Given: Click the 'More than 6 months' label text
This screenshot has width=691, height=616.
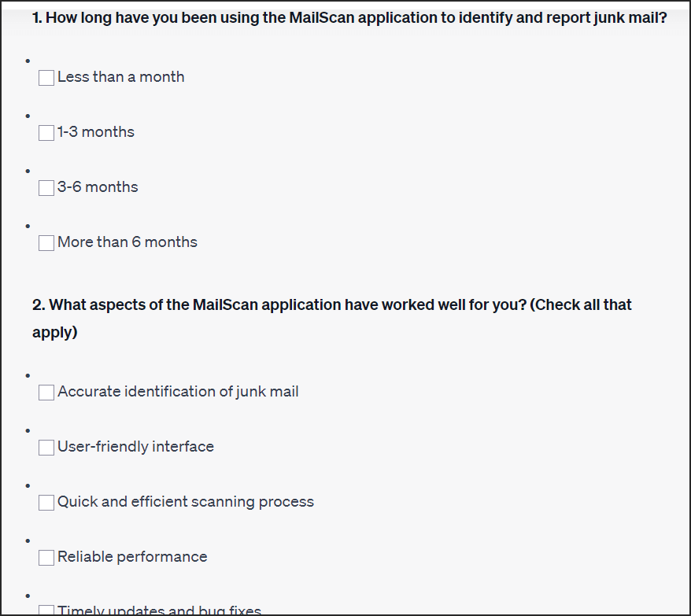Looking at the screenshot, I should pos(127,242).
